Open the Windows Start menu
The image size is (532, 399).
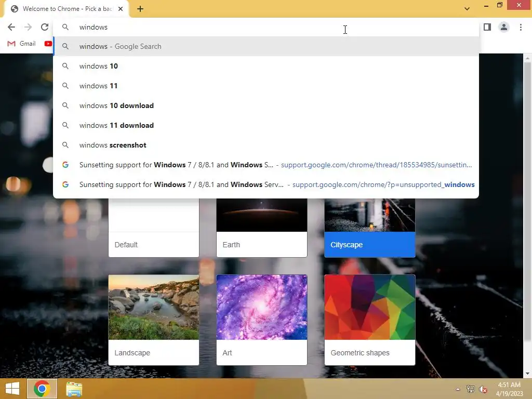(12, 389)
